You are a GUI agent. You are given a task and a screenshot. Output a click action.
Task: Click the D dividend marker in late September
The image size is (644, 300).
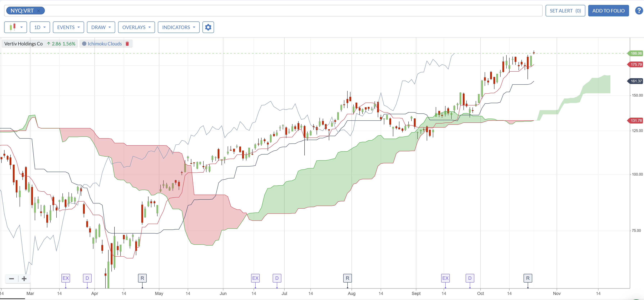tap(470, 278)
